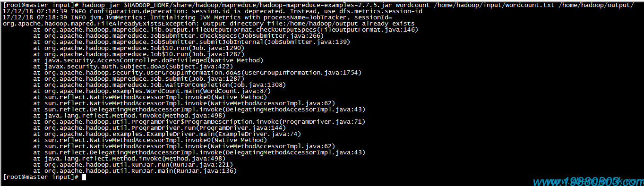The width and height of the screenshot is (644, 186).
Task: Click the FileOutputFormat.checkOutputSpecs stack trace line
Action: (226, 29)
